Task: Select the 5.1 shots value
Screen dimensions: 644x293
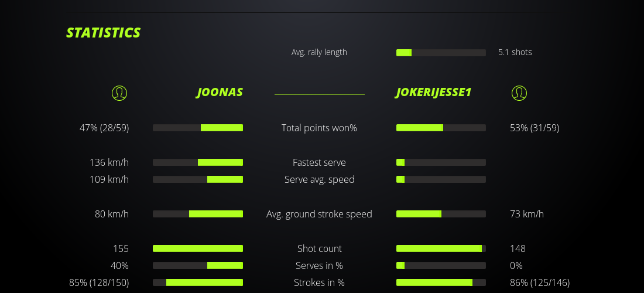Action: click(x=515, y=52)
